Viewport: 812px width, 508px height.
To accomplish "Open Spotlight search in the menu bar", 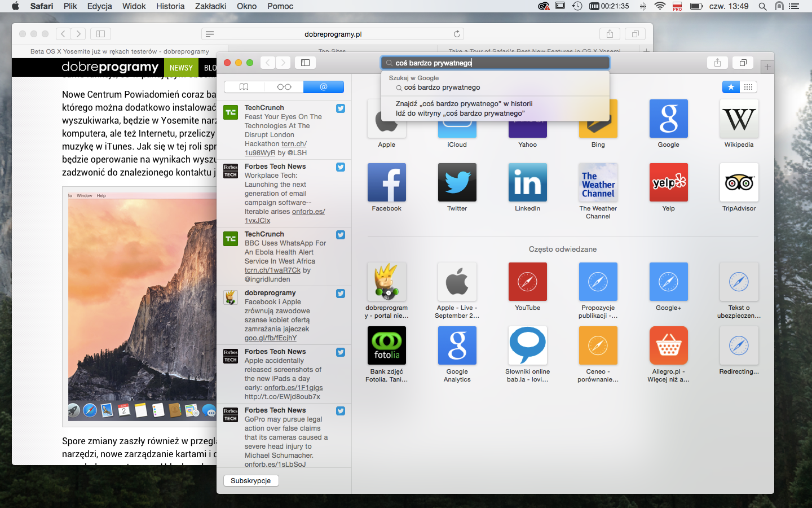I will tap(762, 6).
